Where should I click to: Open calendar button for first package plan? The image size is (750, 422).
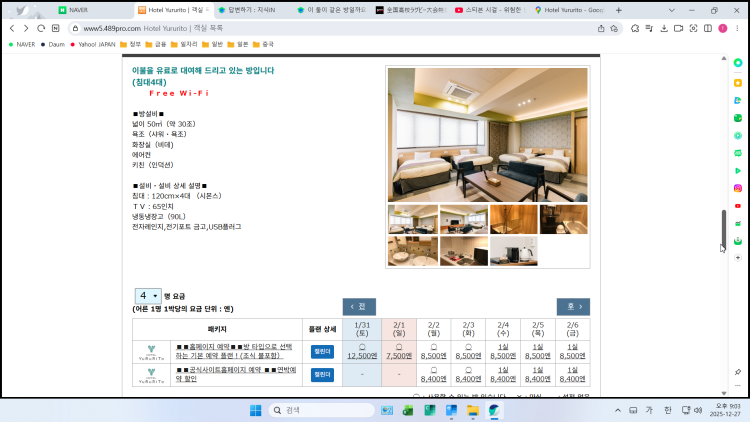[x=322, y=351]
